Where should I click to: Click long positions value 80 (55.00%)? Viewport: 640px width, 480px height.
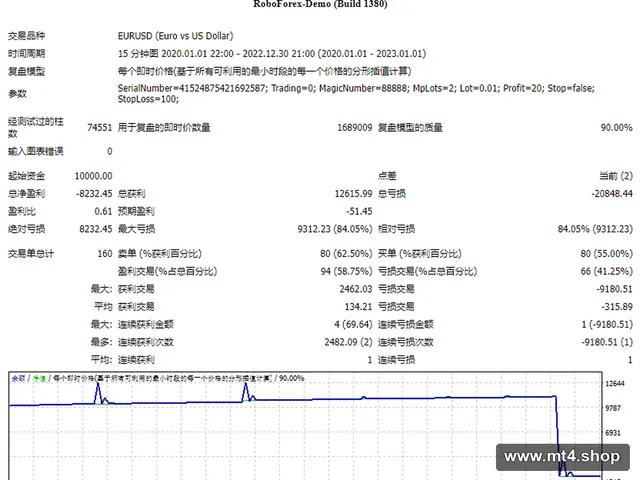(x=607, y=254)
